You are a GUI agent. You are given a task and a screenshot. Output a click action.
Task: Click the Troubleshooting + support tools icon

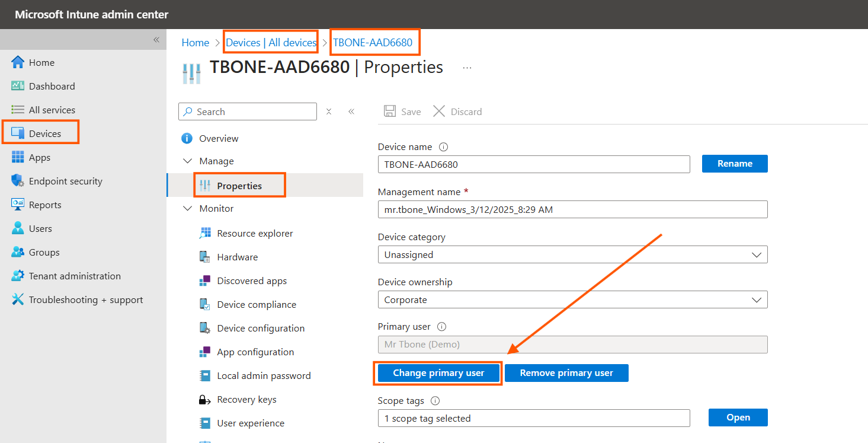[18, 299]
